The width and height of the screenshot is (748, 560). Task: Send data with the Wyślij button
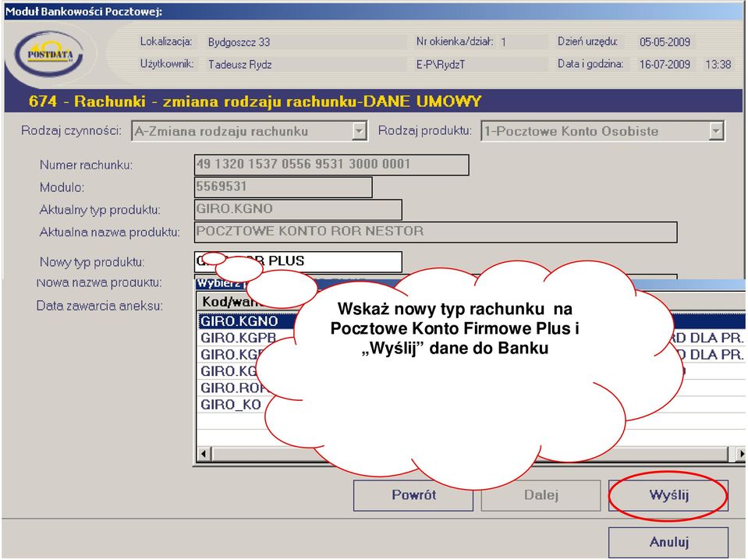click(x=668, y=495)
